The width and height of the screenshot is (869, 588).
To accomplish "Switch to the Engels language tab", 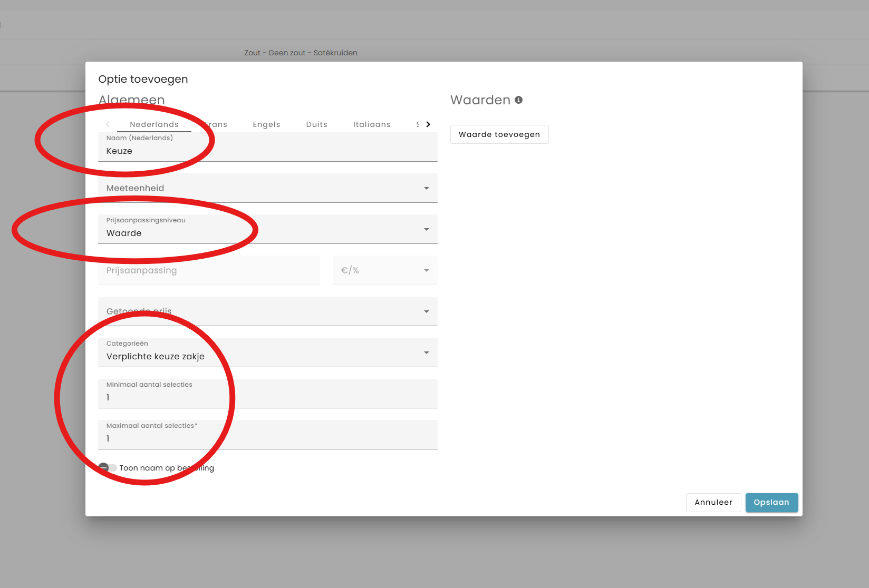I will (266, 124).
